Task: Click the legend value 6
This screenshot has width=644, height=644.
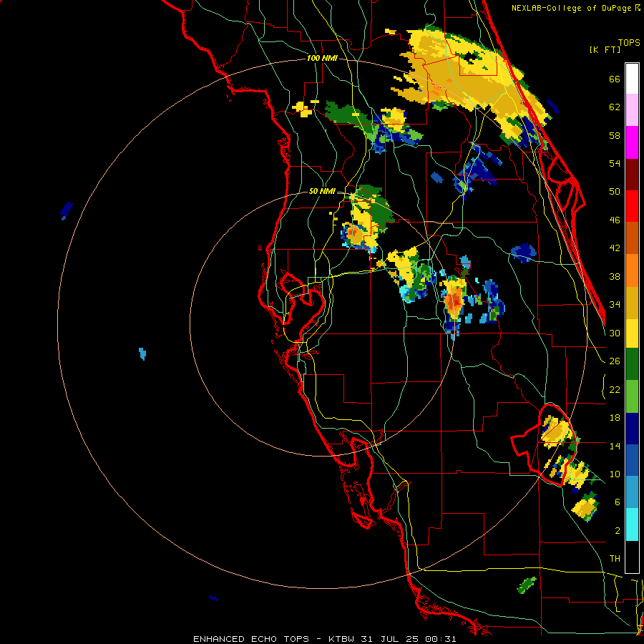Action: (618, 502)
